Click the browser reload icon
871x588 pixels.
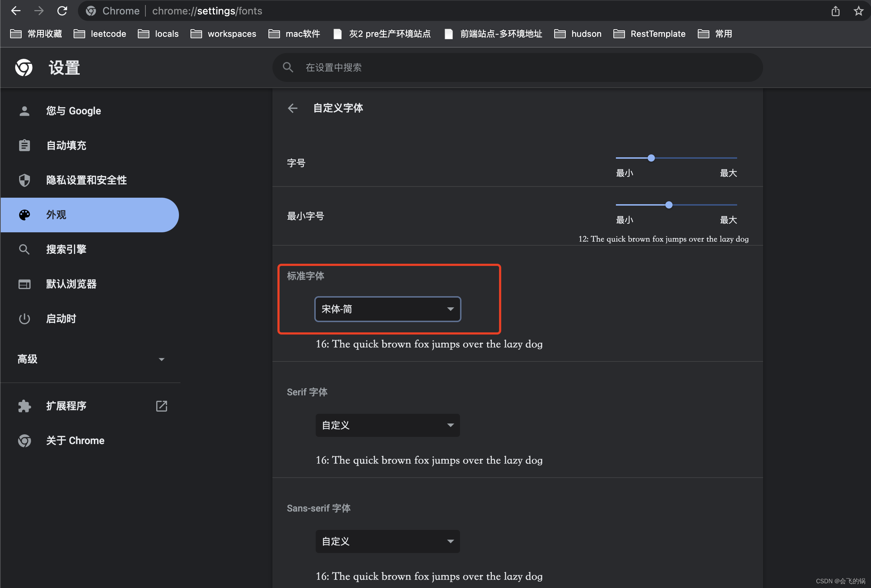pos(62,11)
